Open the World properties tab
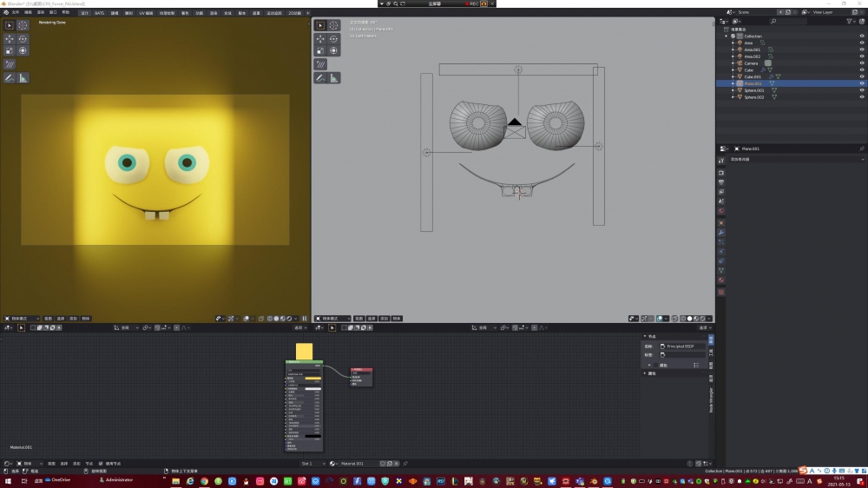Image resolution: width=868 pixels, height=488 pixels. (721, 211)
